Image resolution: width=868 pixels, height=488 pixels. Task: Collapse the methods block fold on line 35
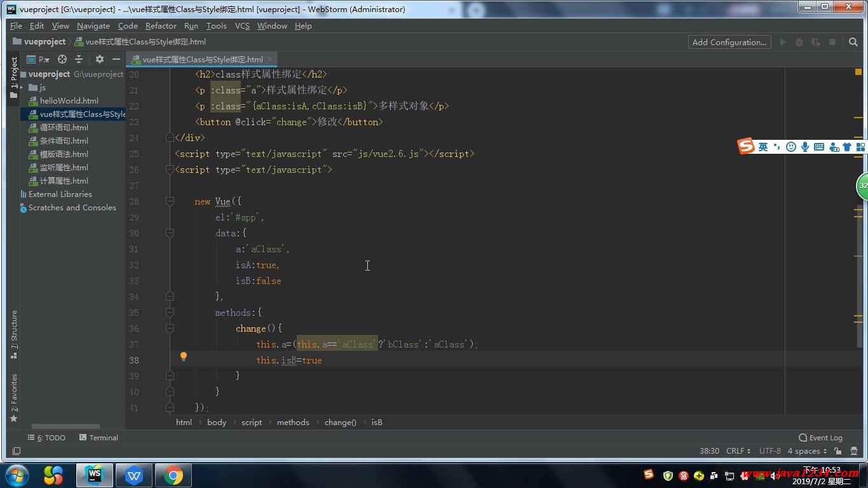(170, 313)
